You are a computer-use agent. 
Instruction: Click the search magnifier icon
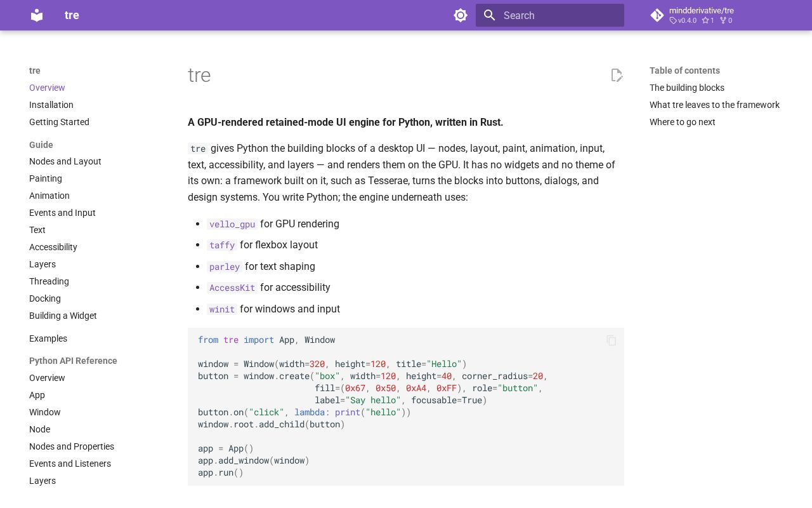point(489,15)
